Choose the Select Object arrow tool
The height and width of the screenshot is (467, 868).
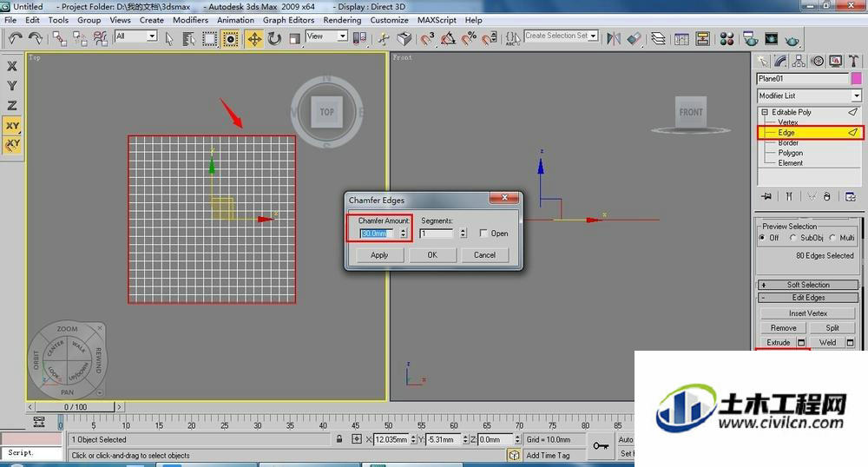[x=169, y=39]
